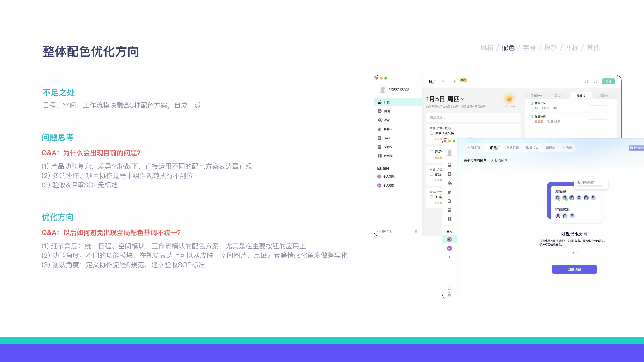Add team space with plus icon
The width and height of the screenshot is (644, 362).
pyautogui.click(x=416, y=168)
